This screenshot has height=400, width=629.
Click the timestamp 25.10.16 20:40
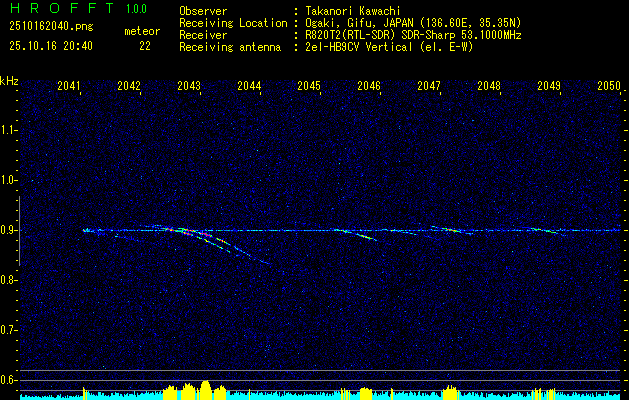point(51,46)
